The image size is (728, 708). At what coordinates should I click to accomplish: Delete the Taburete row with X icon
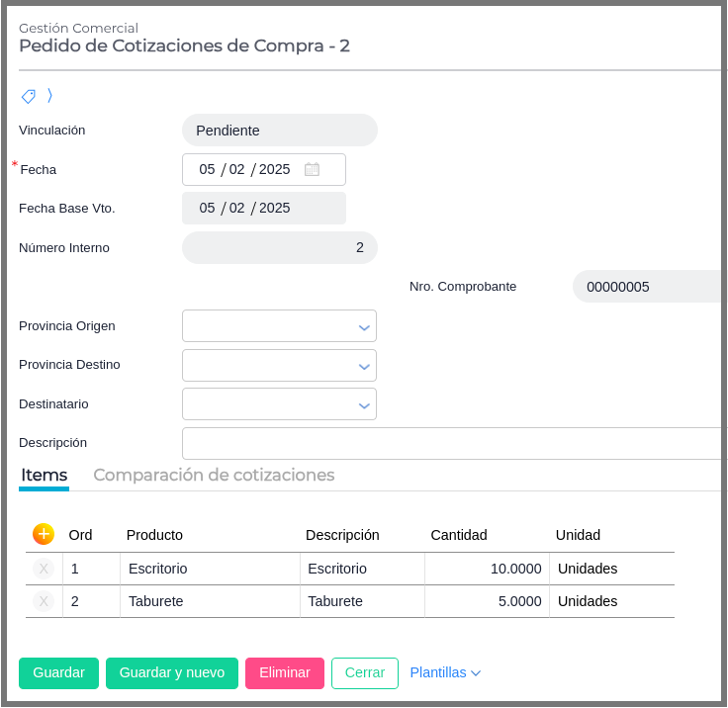[x=44, y=601]
